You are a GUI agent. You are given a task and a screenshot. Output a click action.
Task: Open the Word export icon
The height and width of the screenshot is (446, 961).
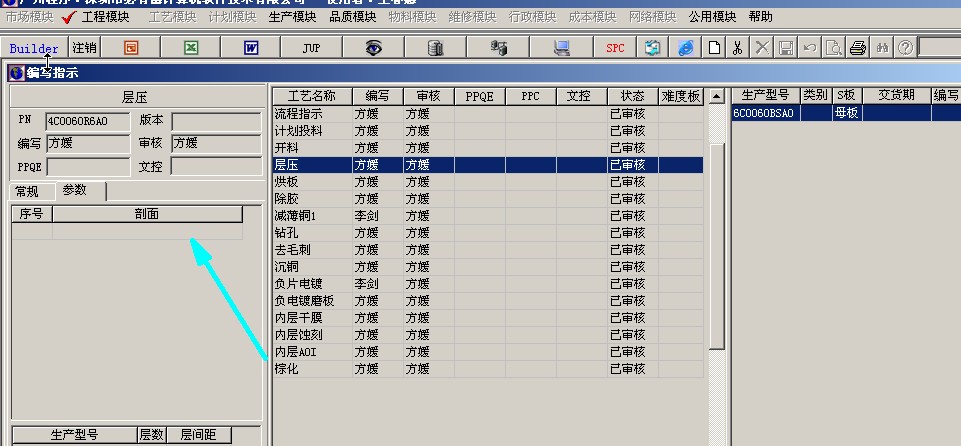(x=251, y=48)
